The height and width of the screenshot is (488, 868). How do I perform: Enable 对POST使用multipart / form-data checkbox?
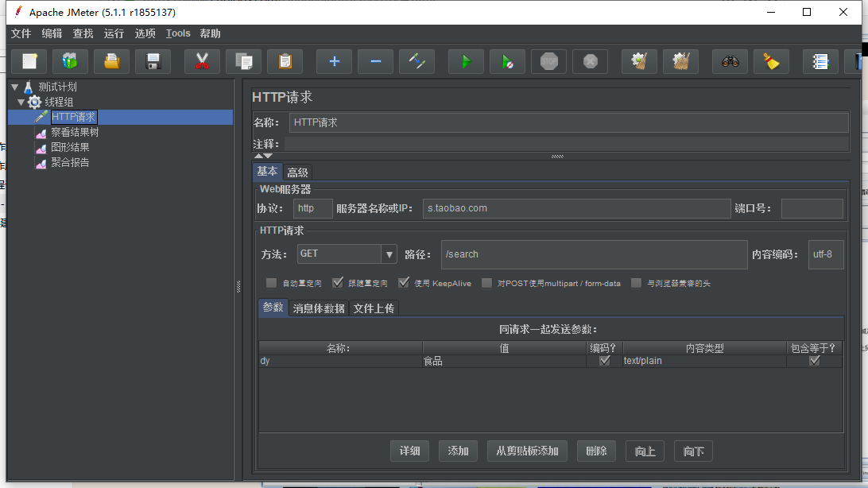tap(486, 283)
